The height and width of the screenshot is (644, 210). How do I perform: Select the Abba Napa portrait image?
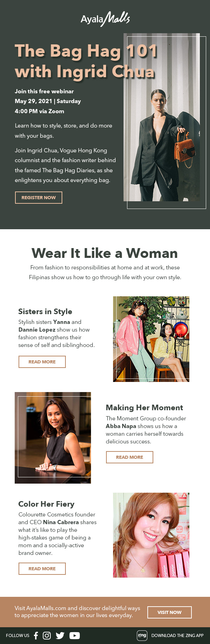53,437
